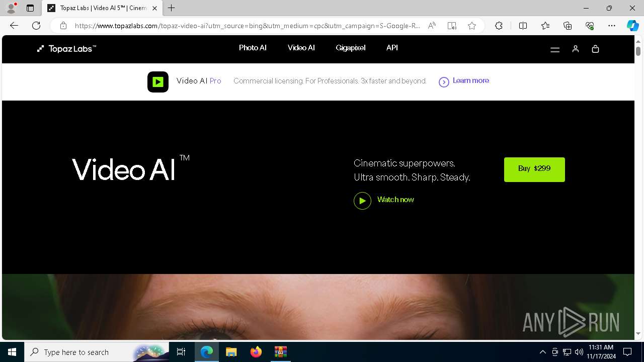Click the Video AI Pro banner text

(199, 81)
